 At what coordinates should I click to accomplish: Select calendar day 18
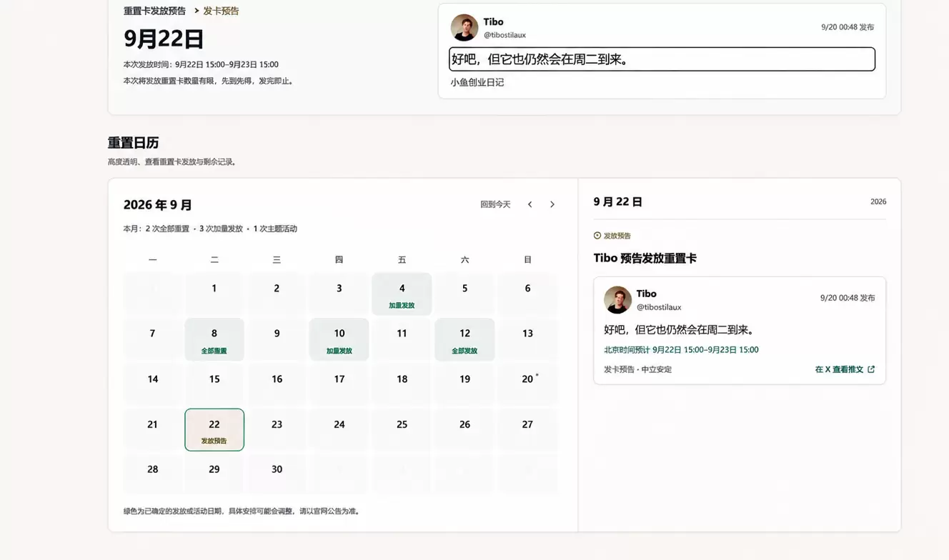[402, 384]
